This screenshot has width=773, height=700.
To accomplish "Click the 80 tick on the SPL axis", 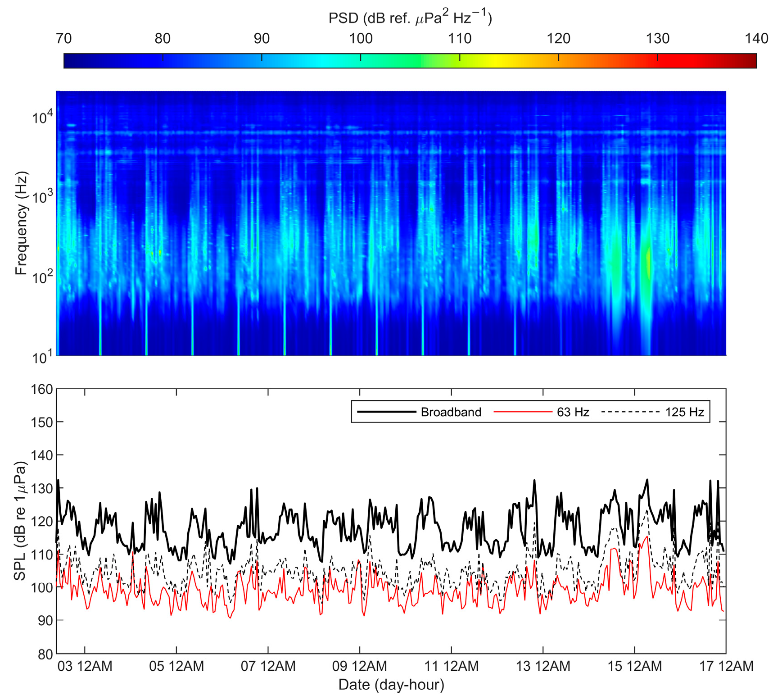I will pos(45,654).
